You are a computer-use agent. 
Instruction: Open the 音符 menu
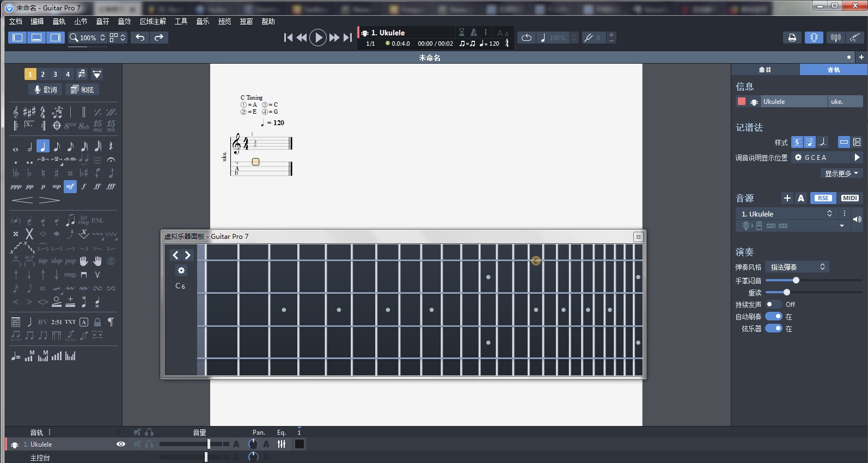(x=102, y=21)
